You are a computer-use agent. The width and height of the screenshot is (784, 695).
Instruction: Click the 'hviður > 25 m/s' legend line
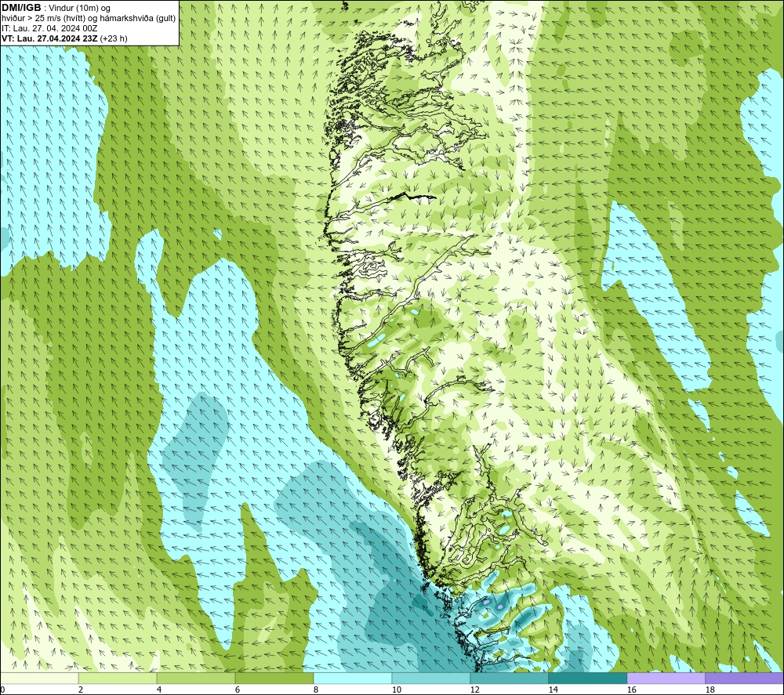[x=89, y=19]
